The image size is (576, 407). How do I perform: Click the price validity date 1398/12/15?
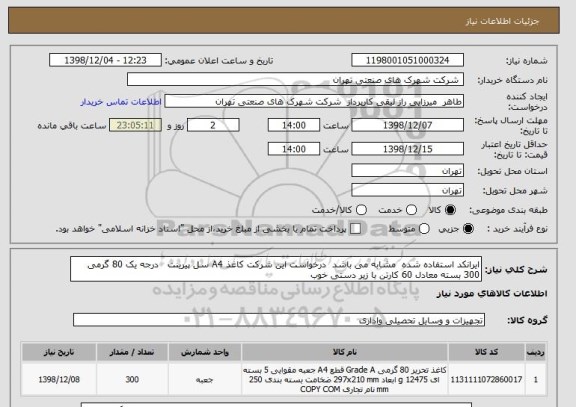point(407,149)
